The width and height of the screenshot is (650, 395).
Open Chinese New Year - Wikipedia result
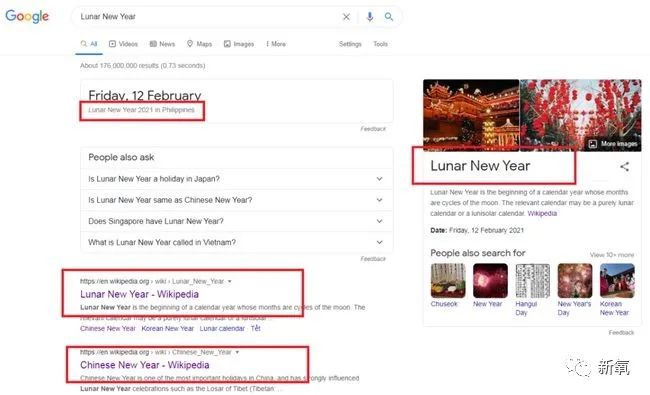[145, 365]
